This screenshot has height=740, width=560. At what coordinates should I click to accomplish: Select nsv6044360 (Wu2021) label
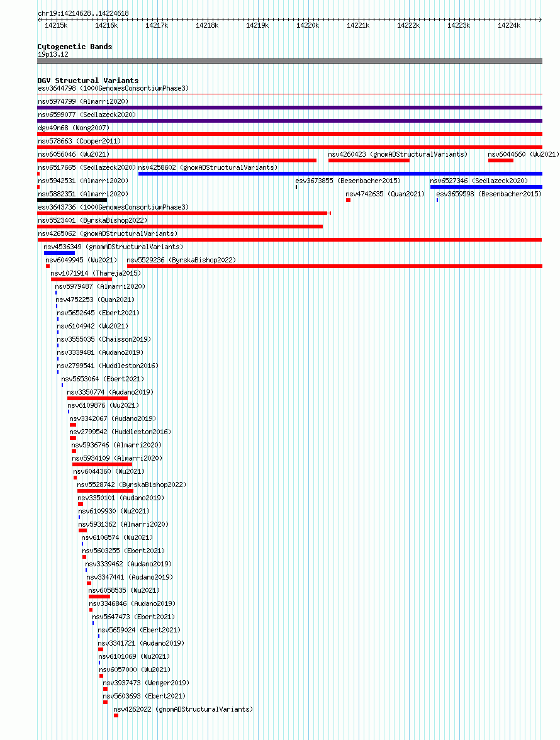point(109,471)
